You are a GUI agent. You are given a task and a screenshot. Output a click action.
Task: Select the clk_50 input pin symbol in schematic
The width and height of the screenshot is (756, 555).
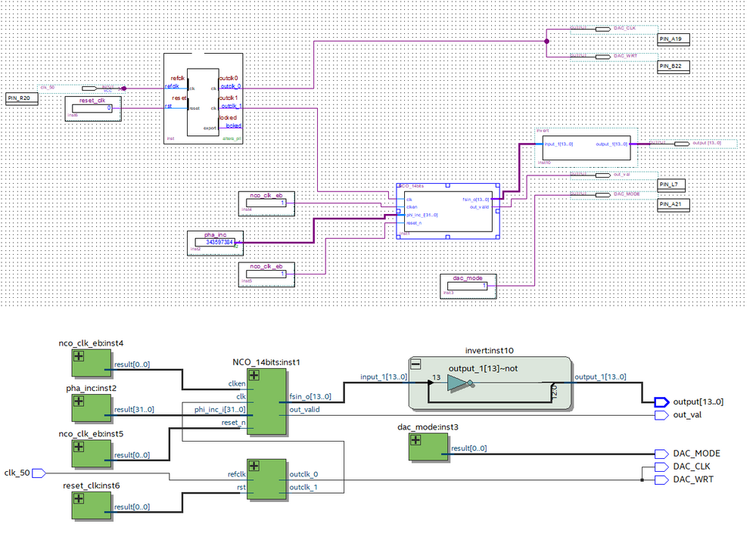[90, 88]
